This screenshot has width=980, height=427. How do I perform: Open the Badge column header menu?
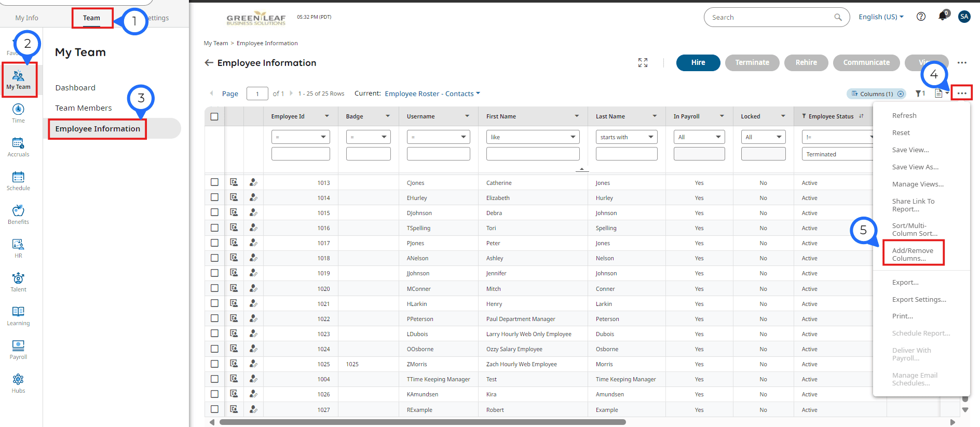tap(388, 116)
